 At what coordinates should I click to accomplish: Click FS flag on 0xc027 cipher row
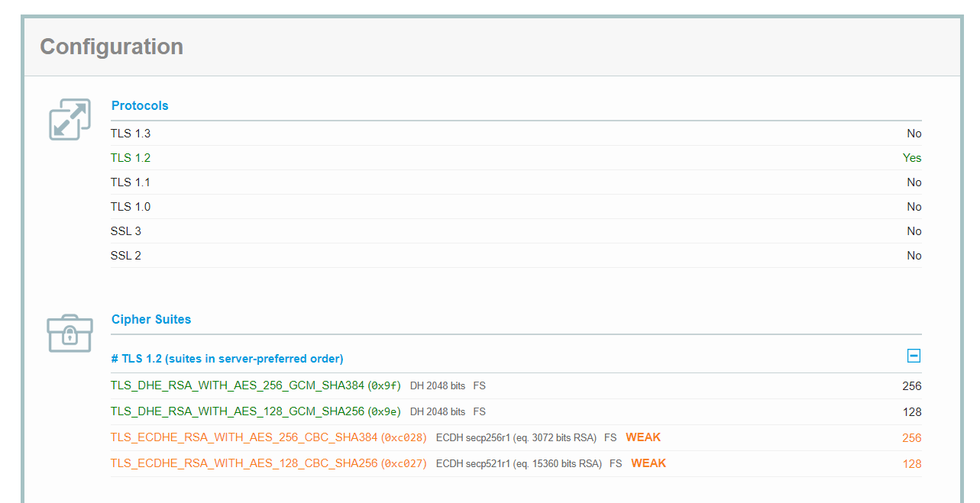point(616,464)
